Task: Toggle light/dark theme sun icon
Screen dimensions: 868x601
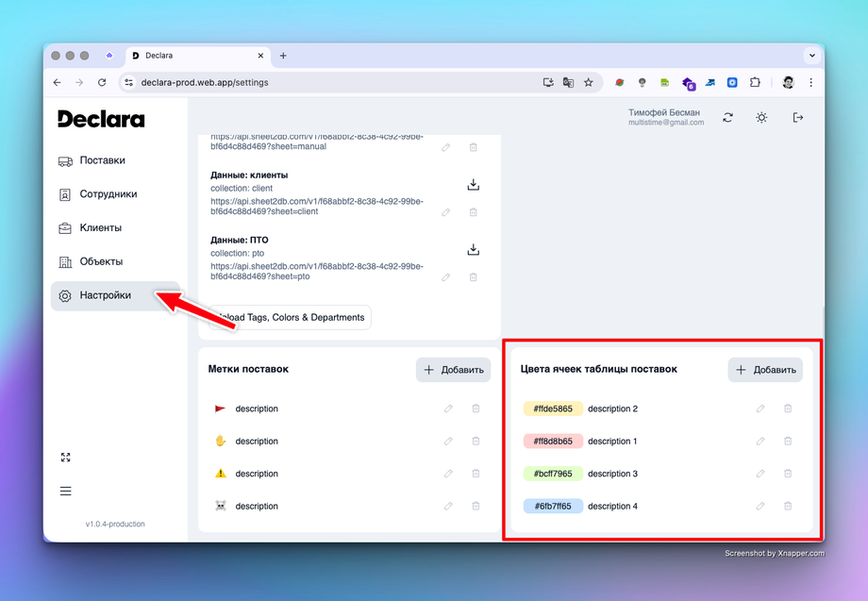Action: pos(761,117)
